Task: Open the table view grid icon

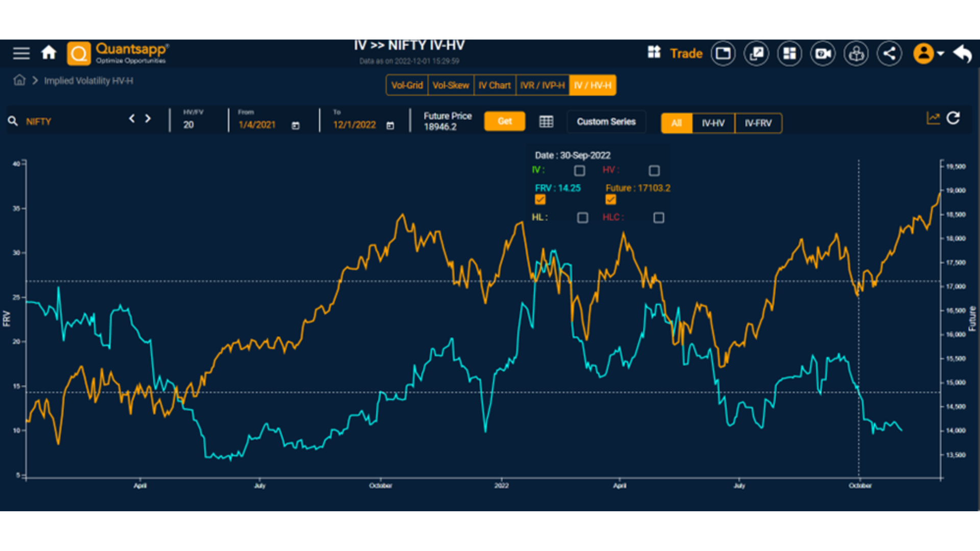Action: coord(546,121)
